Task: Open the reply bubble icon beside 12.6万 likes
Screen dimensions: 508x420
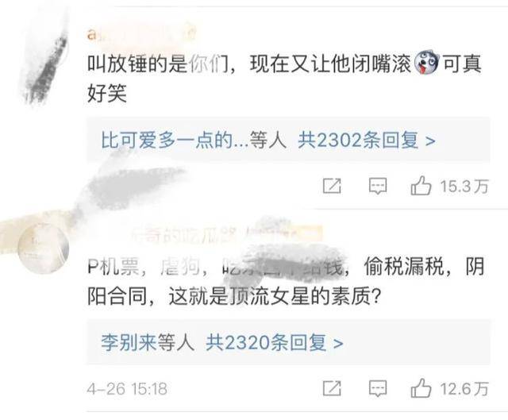Action: tap(378, 388)
